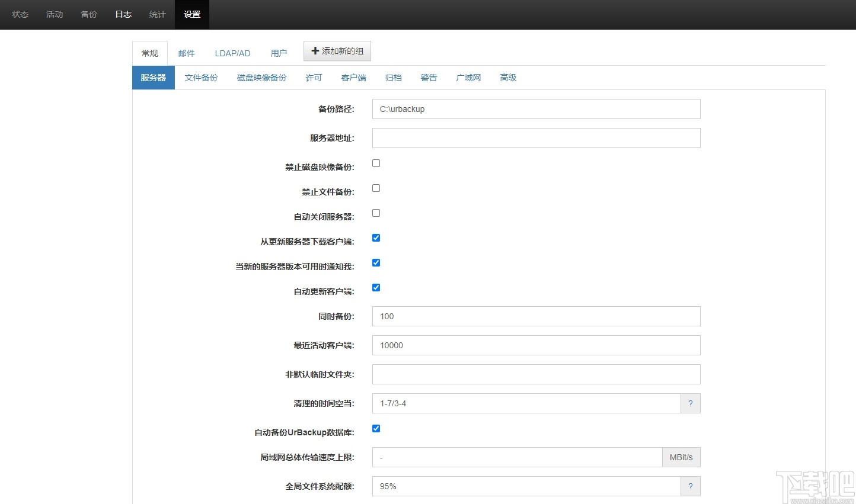This screenshot has height=504, width=856.
Task: Disable new server version notification checkbox
Action: tap(376, 262)
